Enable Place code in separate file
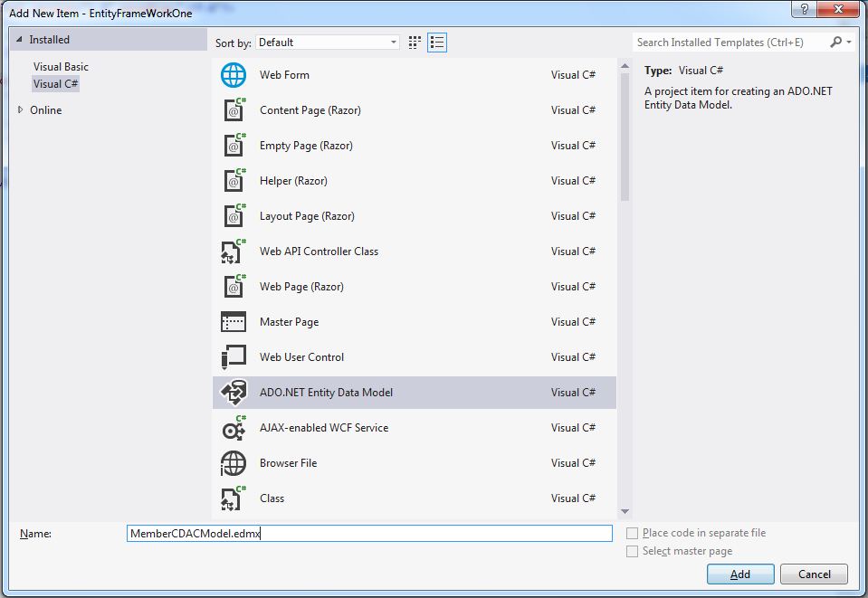 (632, 533)
